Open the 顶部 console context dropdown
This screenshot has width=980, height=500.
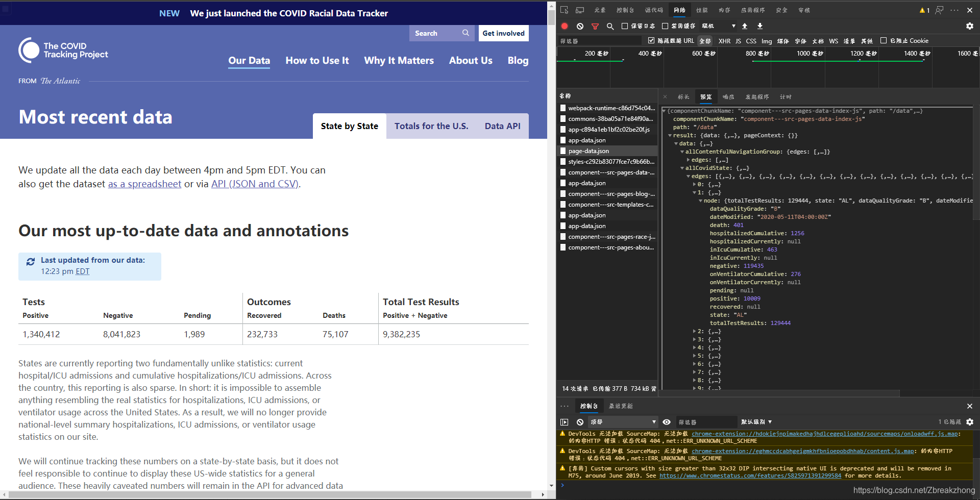tap(623, 422)
